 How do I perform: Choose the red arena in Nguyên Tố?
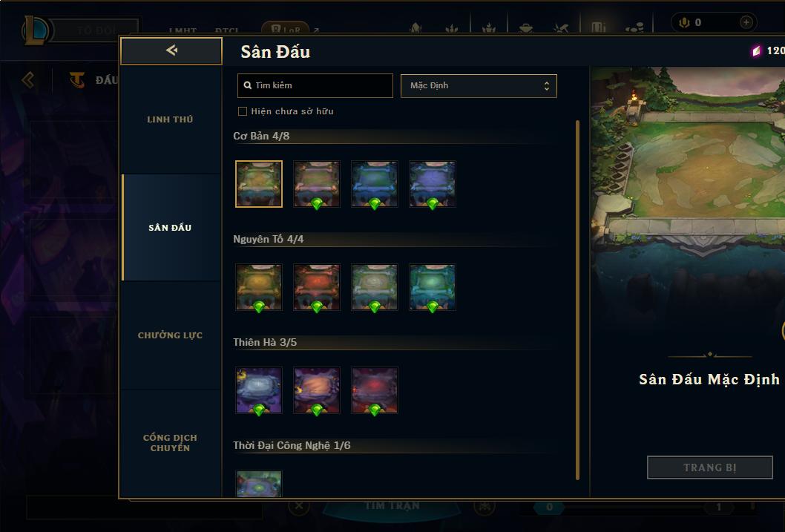pyautogui.click(x=316, y=287)
